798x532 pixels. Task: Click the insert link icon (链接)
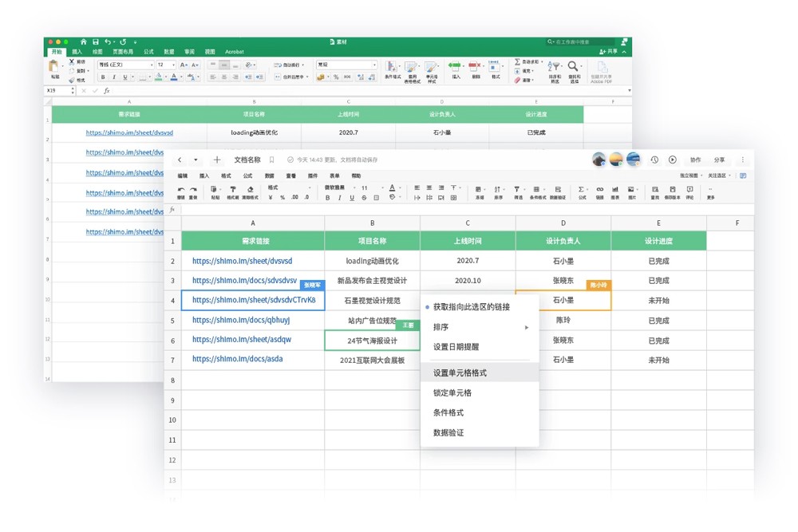coord(599,190)
